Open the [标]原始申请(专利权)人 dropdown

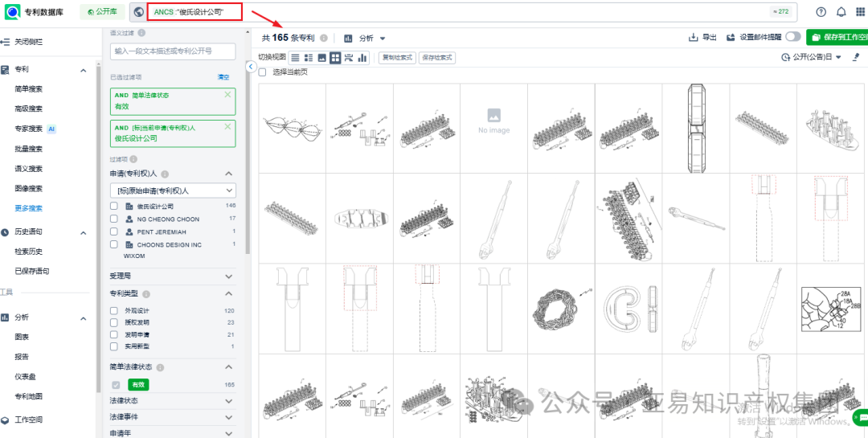click(x=173, y=190)
